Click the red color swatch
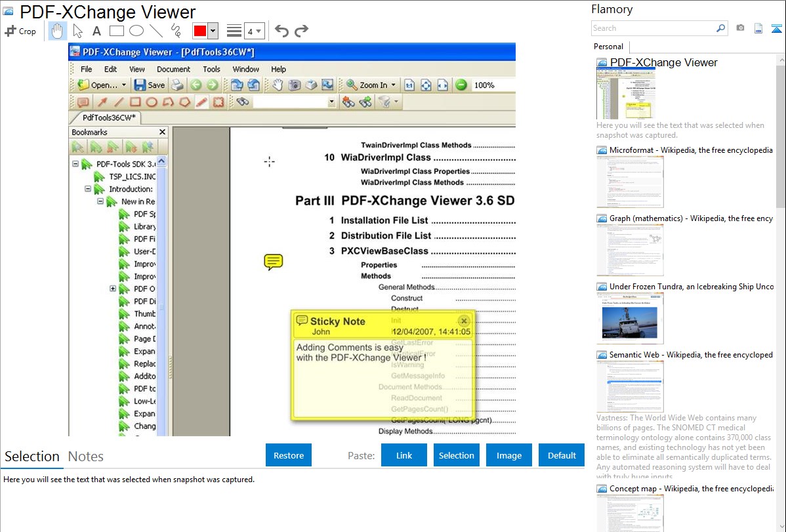 click(x=200, y=31)
